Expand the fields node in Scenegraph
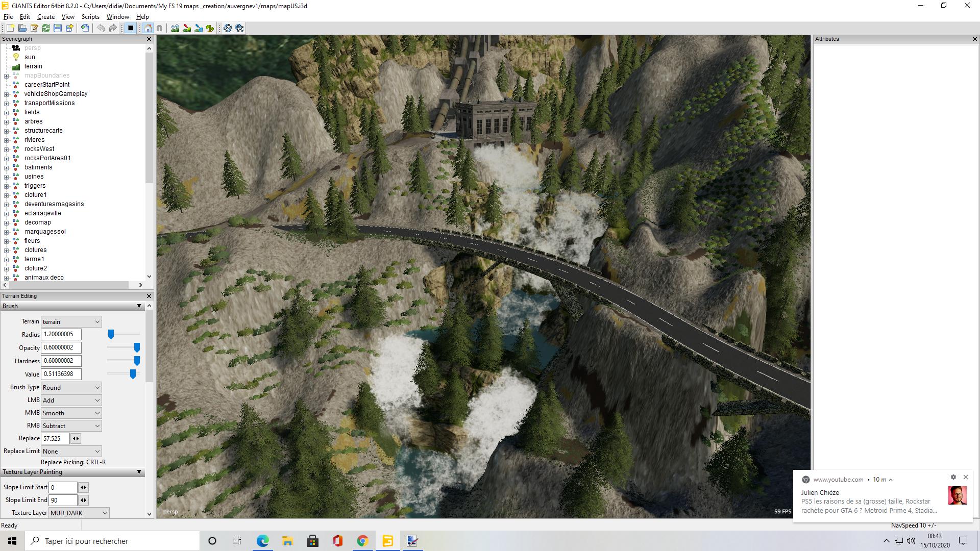Viewport: 980px width, 551px height. point(6,112)
